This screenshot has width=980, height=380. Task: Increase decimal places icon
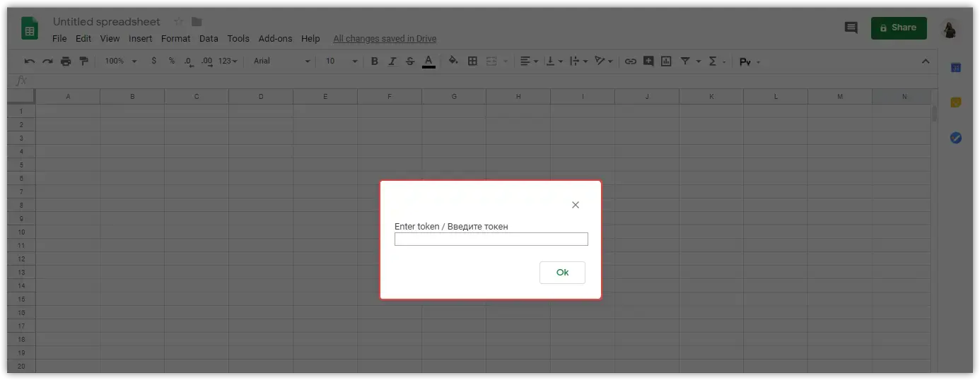[x=206, y=61]
